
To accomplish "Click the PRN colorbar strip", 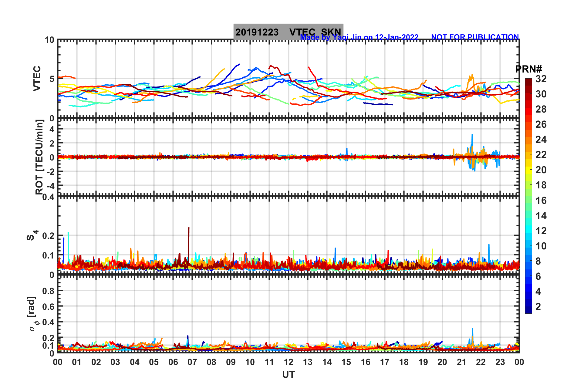I will point(528,196).
